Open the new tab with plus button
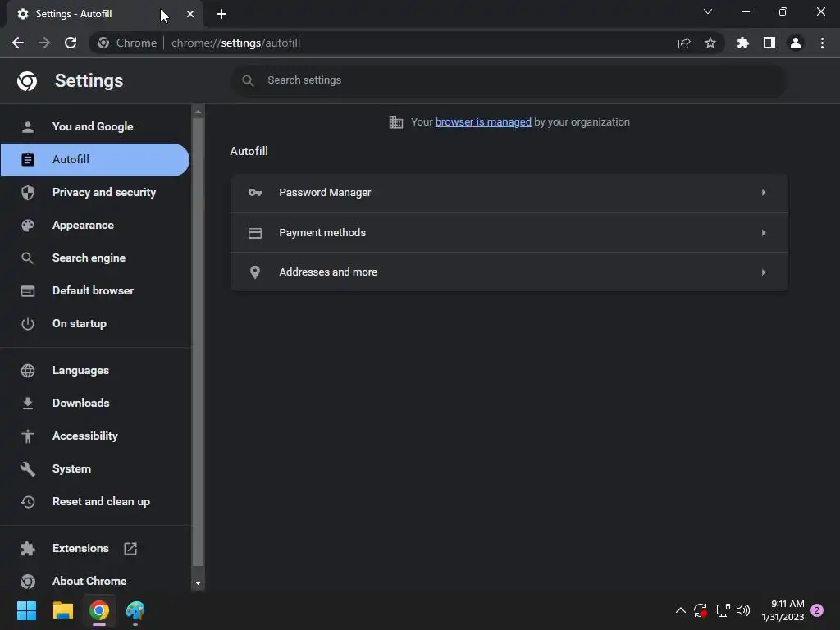 click(221, 14)
